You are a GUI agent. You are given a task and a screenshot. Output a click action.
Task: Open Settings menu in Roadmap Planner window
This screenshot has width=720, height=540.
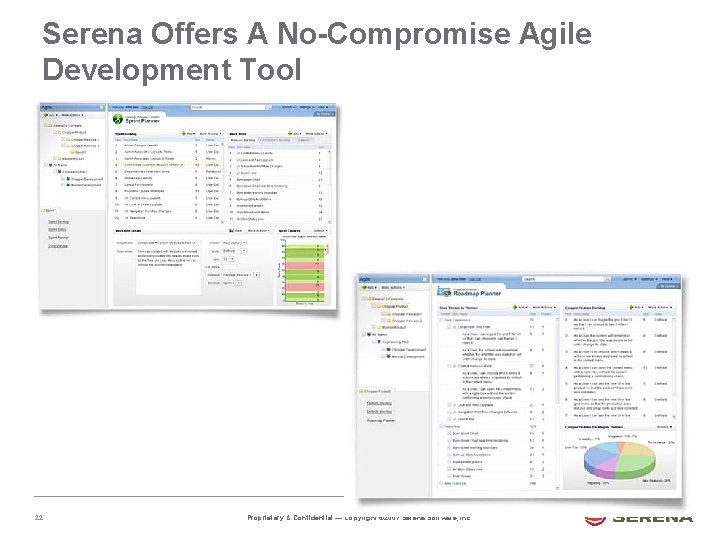click(649, 279)
